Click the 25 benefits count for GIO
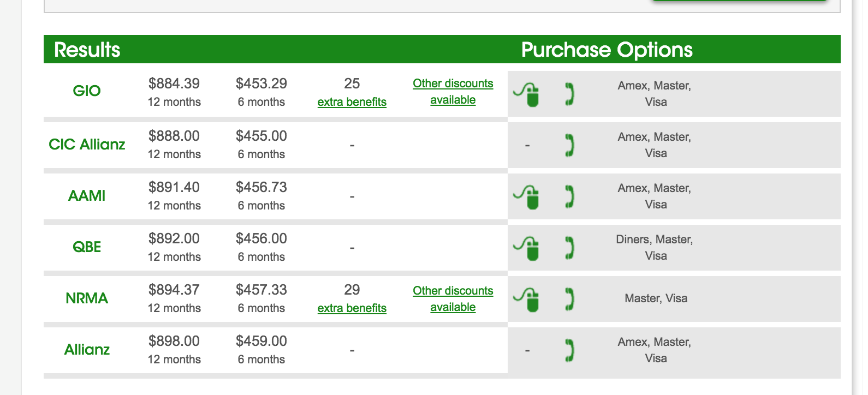This screenshot has width=868, height=395. (x=352, y=83)
